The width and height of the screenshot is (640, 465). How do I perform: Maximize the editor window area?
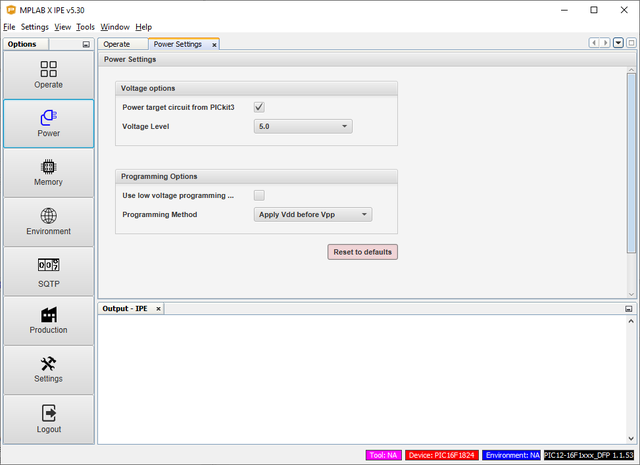[631, 42]
